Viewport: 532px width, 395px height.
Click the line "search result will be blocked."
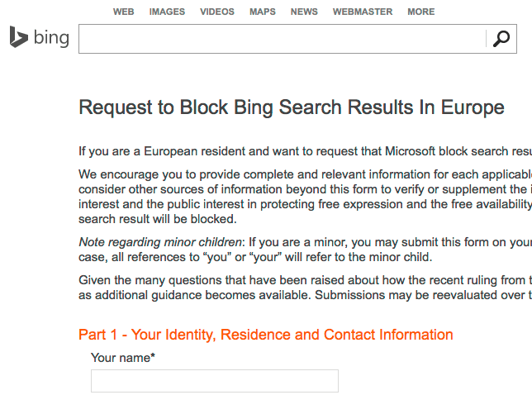coord(157,219)
